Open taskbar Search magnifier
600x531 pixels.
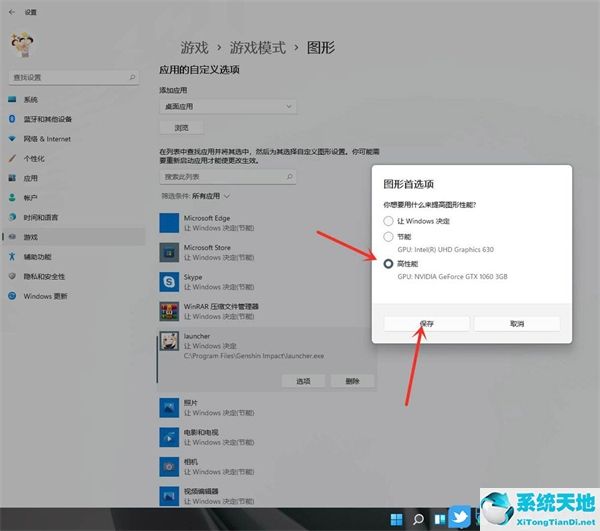pyautogui.click(x=418, y=520)
